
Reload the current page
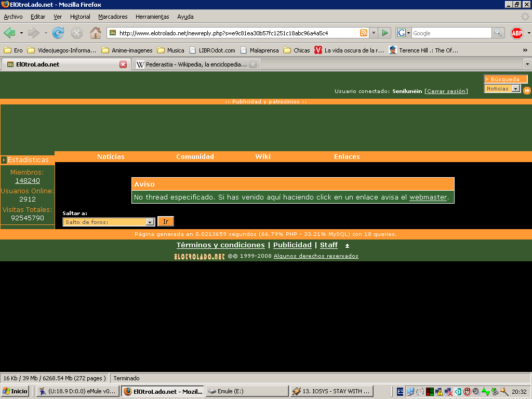[x=58, y=33]
